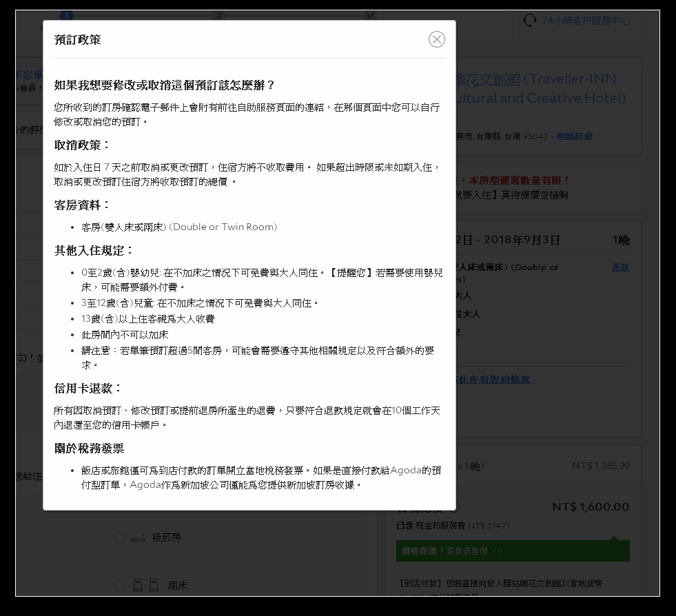Click the NT$ 1,385.29 room price

coord(601,466)
